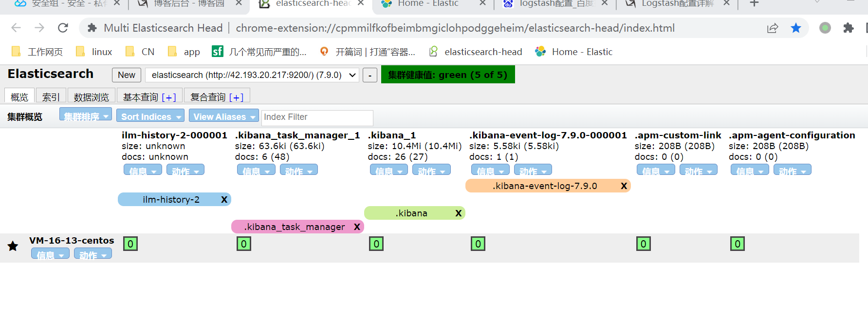Click the Index Filter input field
This screenshot has height=325, width=868.
point(317,117)
